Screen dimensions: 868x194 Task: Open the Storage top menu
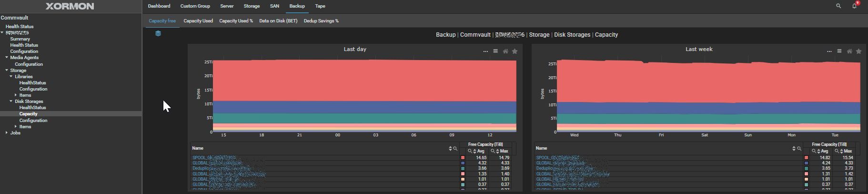[x=252, y=6]
